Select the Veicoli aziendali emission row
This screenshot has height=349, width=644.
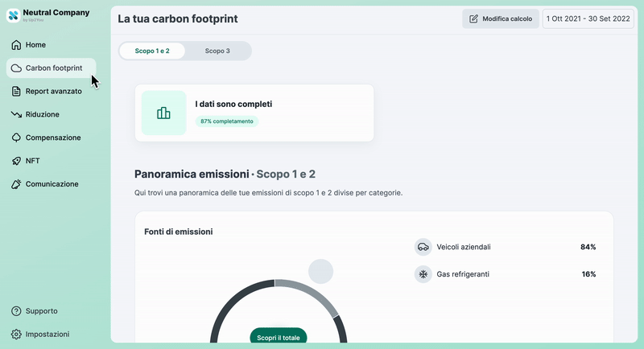tap(505, 247)
